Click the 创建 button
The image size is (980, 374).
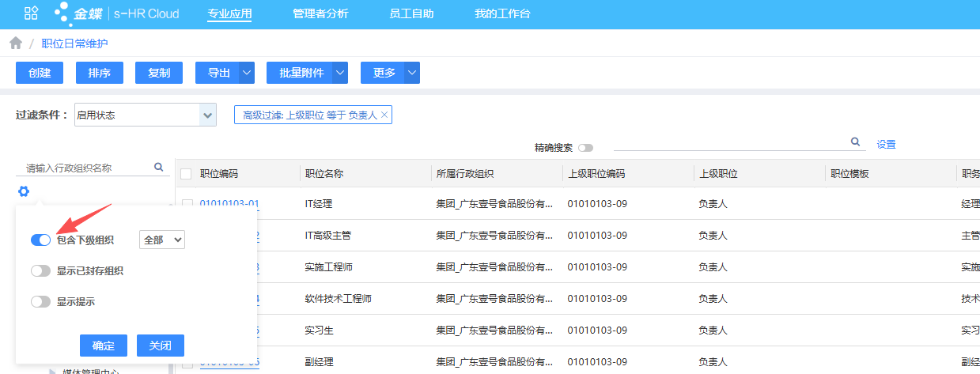tap(40, 73)
